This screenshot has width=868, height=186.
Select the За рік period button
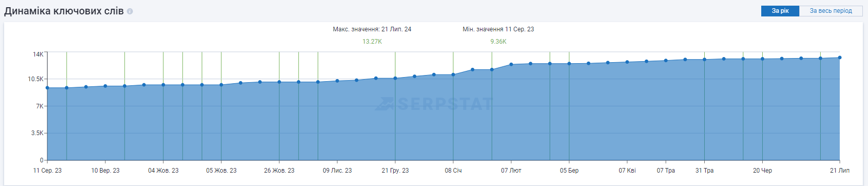coord(780,11)
